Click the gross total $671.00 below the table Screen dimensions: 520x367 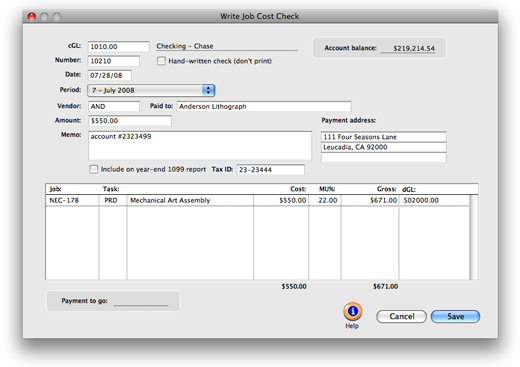tap(385, 286)
